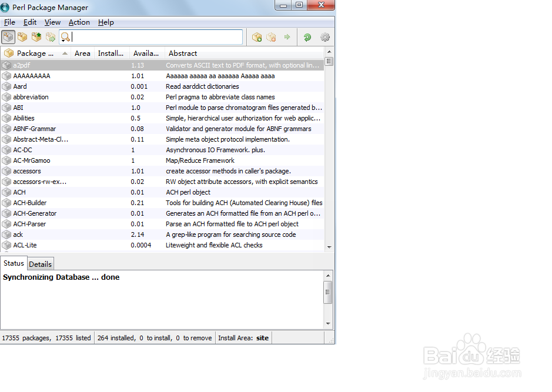Viewport: 552px width, 392px height.
Task: Click package list scrollbar up arrow
Action: 329,52
